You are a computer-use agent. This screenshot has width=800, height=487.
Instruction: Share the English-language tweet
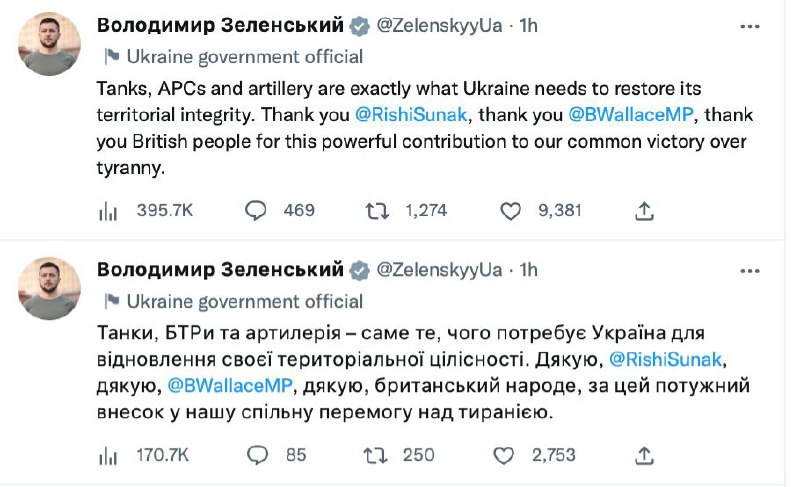pyautogui.click(x=645, y=210)
